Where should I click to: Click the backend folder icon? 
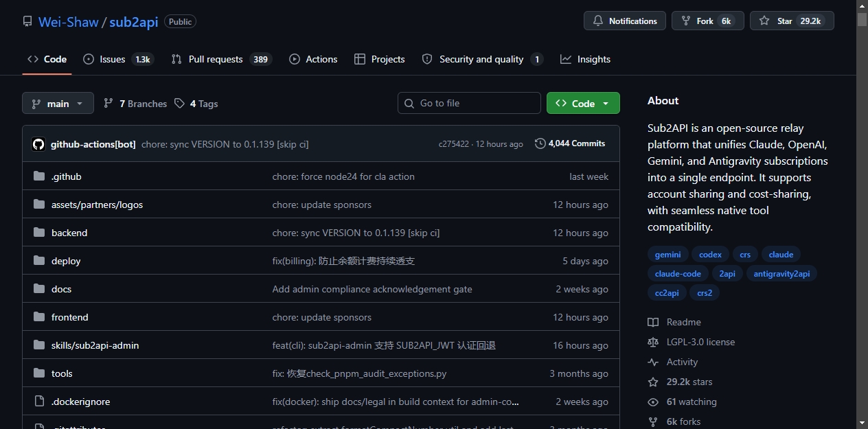pyautogui.click(x=39, y=233)
